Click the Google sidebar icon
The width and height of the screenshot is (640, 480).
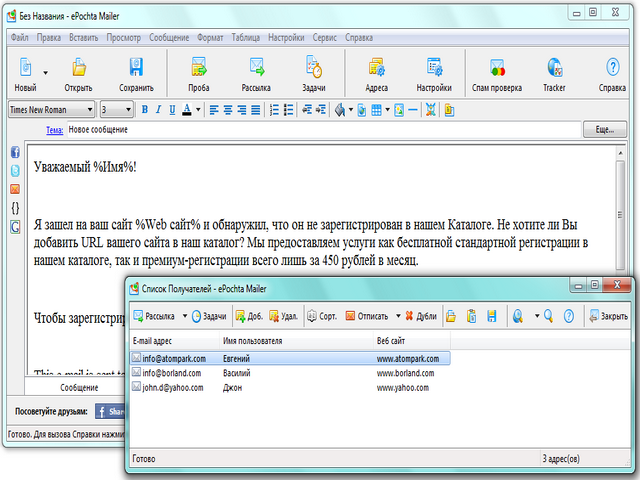(x=15, y=227)
